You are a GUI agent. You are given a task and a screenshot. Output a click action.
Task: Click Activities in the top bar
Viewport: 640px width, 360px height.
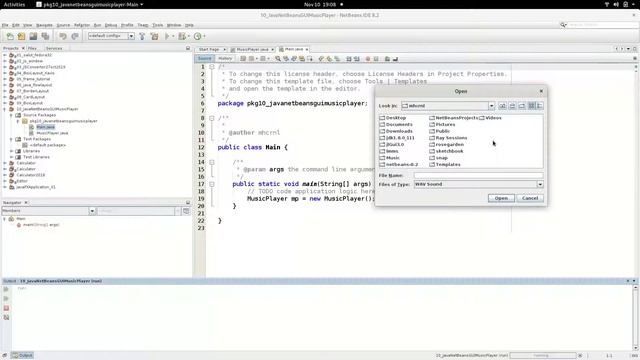tap(14, 4)
